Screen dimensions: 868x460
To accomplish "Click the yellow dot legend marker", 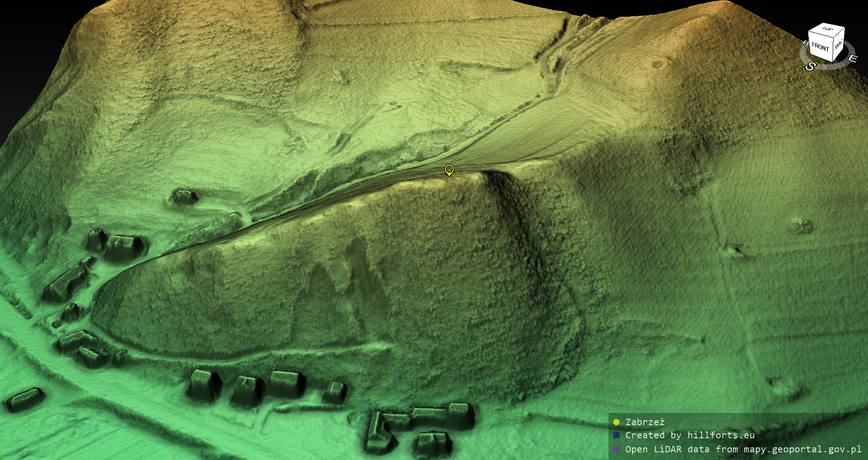I will point(616,422).
